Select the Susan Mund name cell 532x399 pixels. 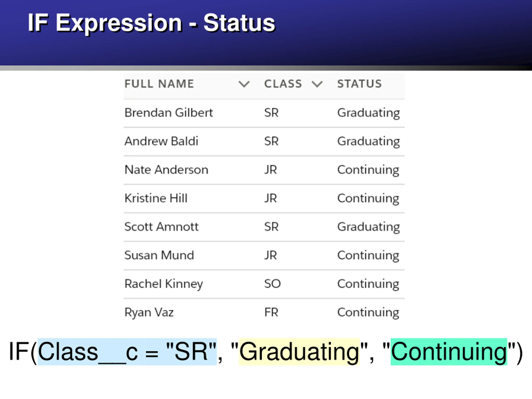tap(159, 255)
